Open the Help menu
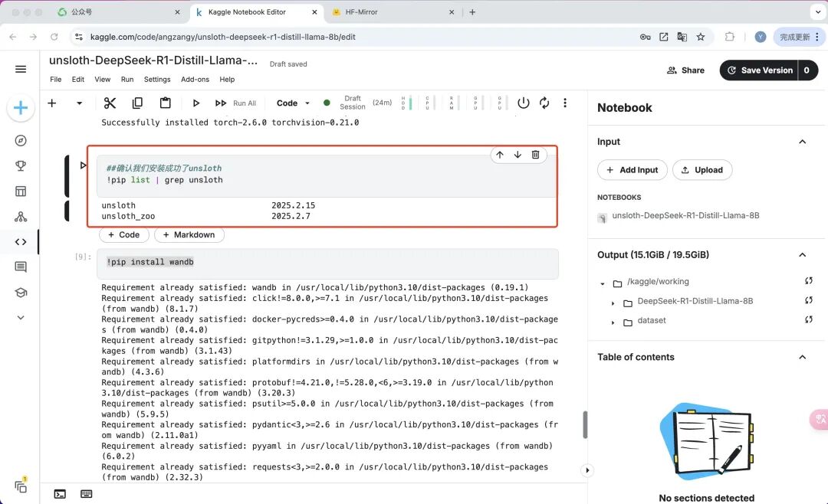The height and width of the screenshot is (504, 828). [227, 79]
